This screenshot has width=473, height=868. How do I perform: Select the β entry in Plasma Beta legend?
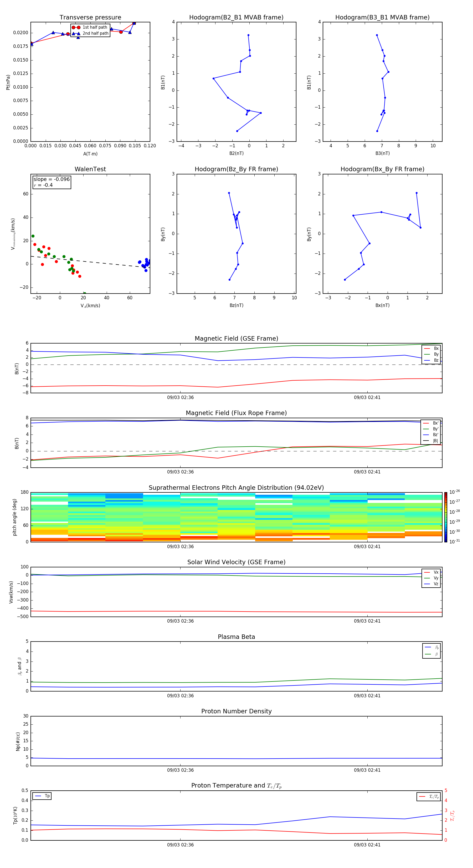coord(431,654)
